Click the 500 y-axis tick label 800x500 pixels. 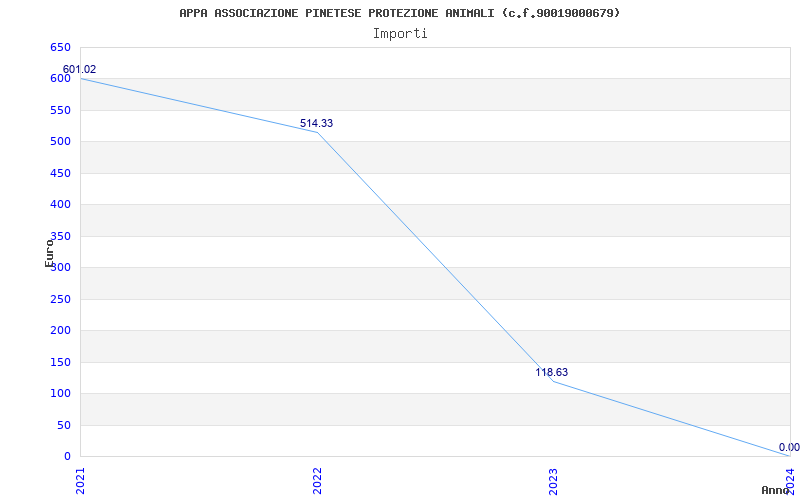coord(60,141)
